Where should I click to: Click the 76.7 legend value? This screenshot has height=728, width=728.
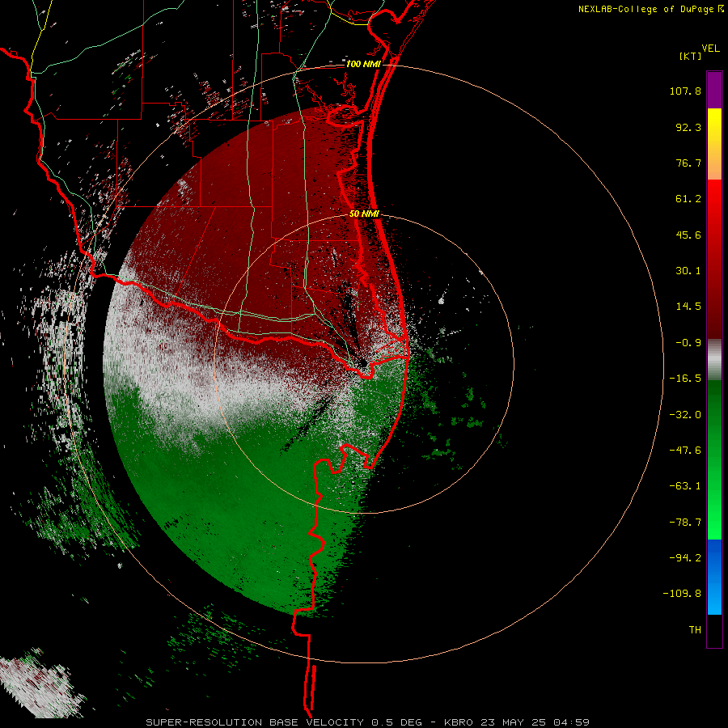pos(688,163)
